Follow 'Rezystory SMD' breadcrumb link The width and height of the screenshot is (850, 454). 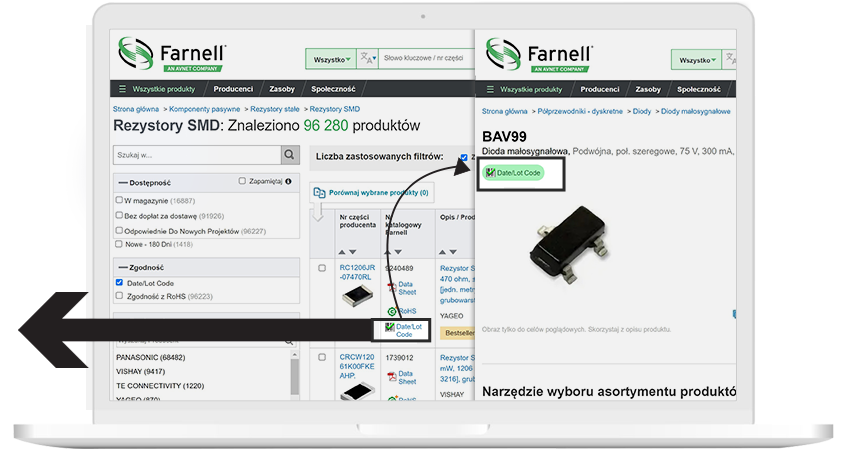334,109
